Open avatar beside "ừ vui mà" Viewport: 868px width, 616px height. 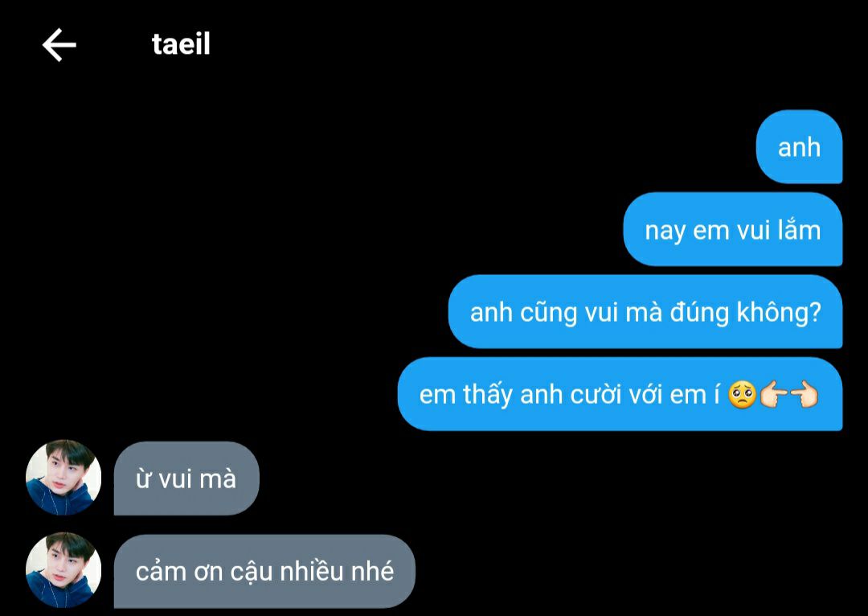[63, 478]
